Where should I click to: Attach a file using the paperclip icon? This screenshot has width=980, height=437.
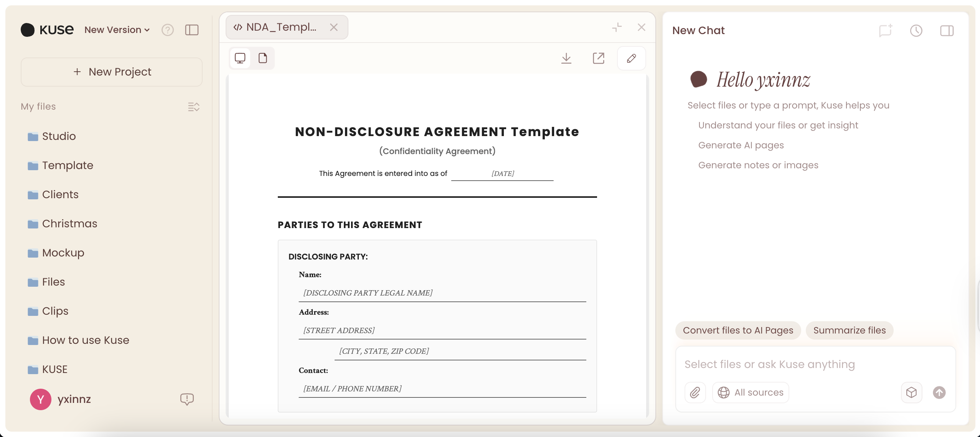pyautogui.click(x=695, y=392)
